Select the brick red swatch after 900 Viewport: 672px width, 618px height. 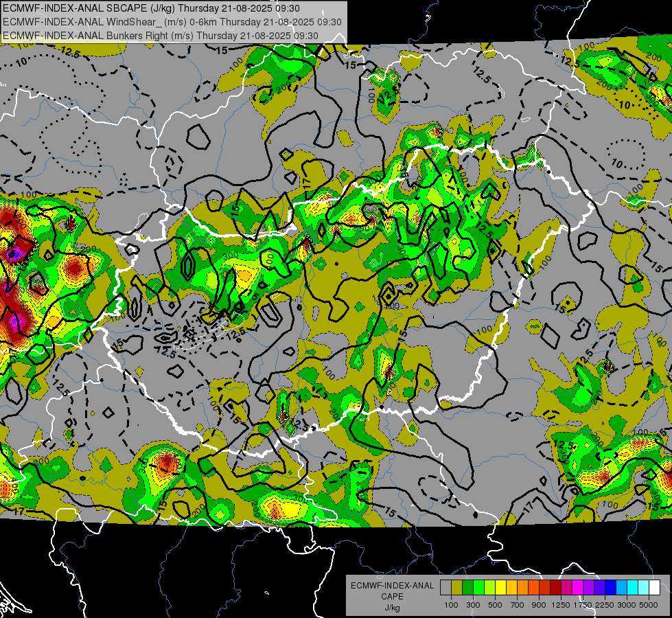click(x=545, y=588)
